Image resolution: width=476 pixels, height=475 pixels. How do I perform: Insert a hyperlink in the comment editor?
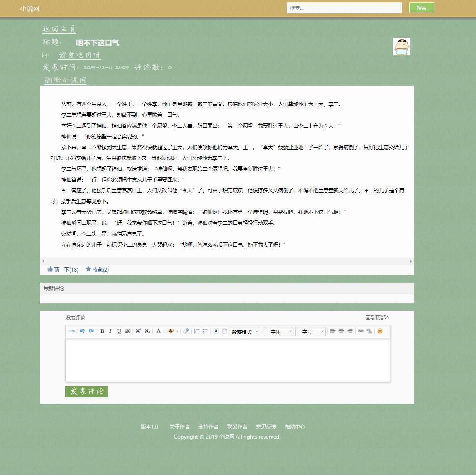pos(360,331)
